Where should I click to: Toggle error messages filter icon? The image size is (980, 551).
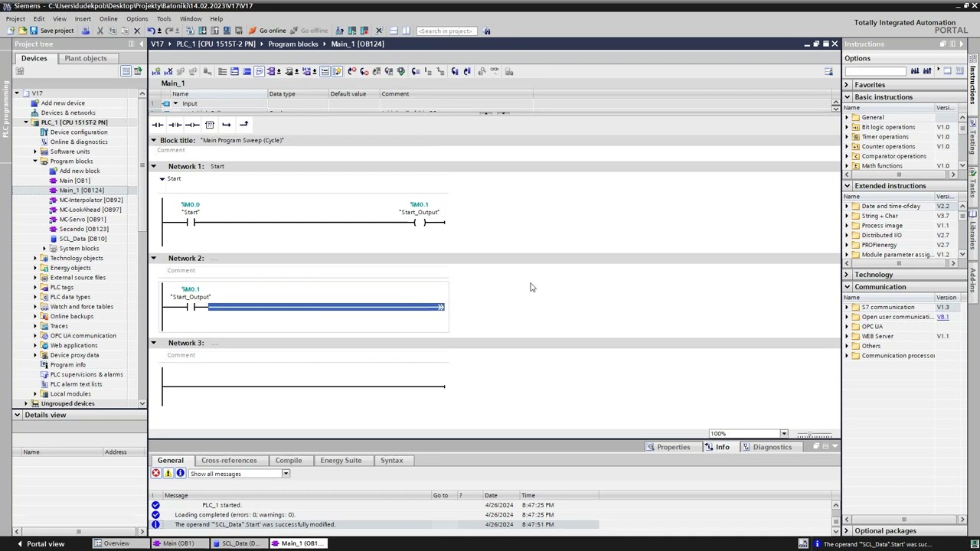pos(155,474)
